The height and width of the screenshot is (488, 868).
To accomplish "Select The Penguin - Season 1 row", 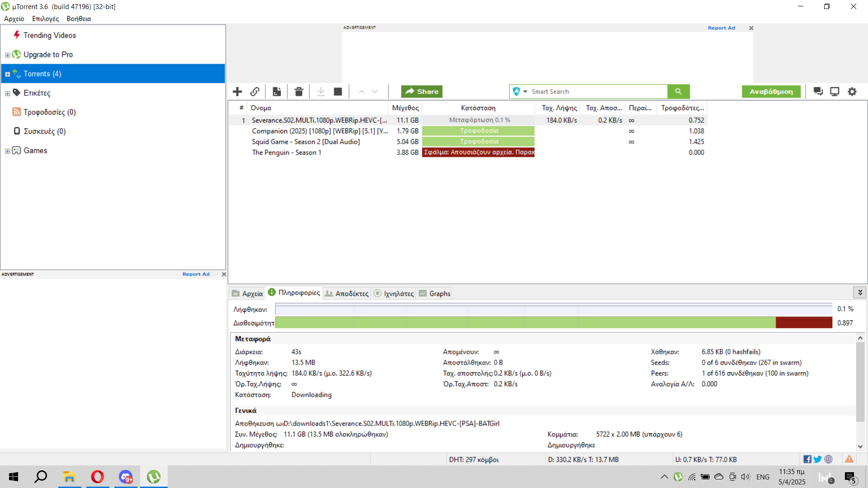I will pos(467,153).
